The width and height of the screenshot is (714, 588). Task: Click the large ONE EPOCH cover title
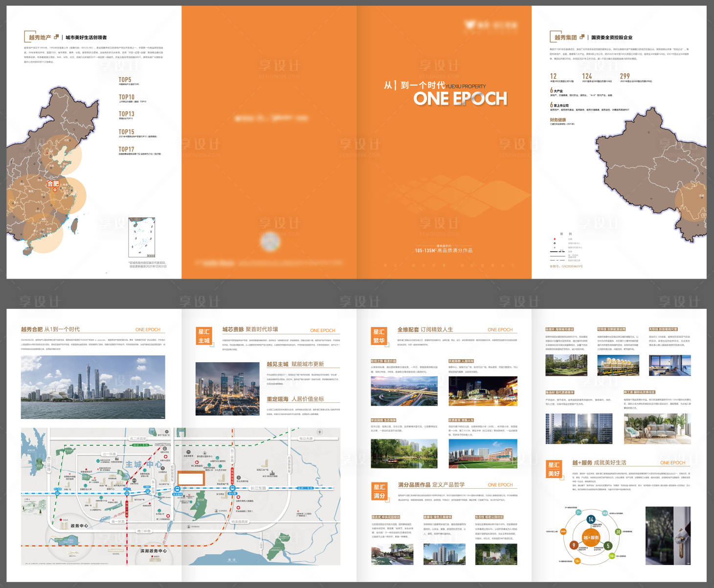[460, 98]
